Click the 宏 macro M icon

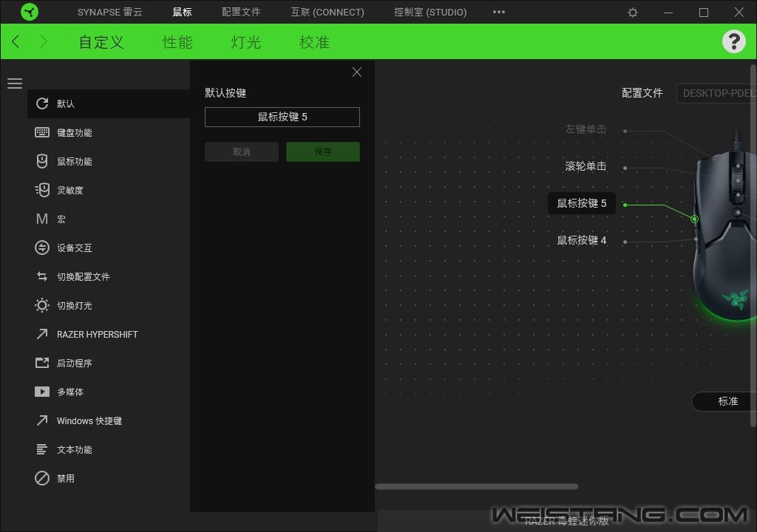(42, 219)
